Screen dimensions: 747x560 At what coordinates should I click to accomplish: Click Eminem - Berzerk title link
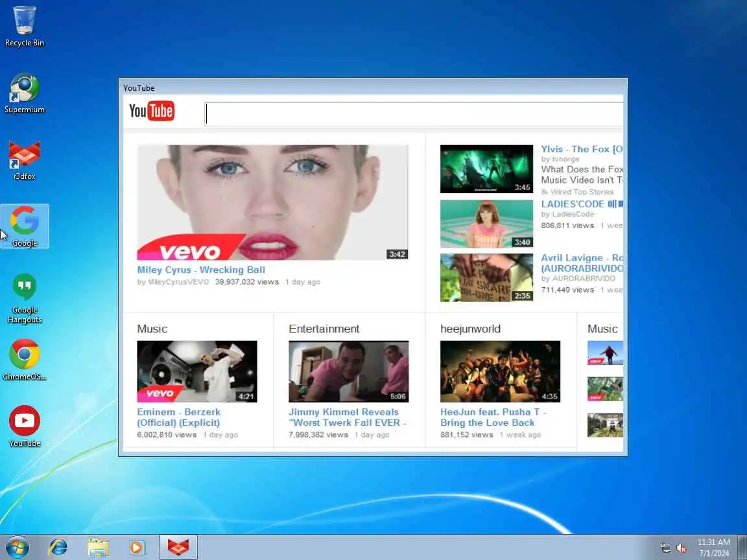pyautogui.click(x=179, y=417)
